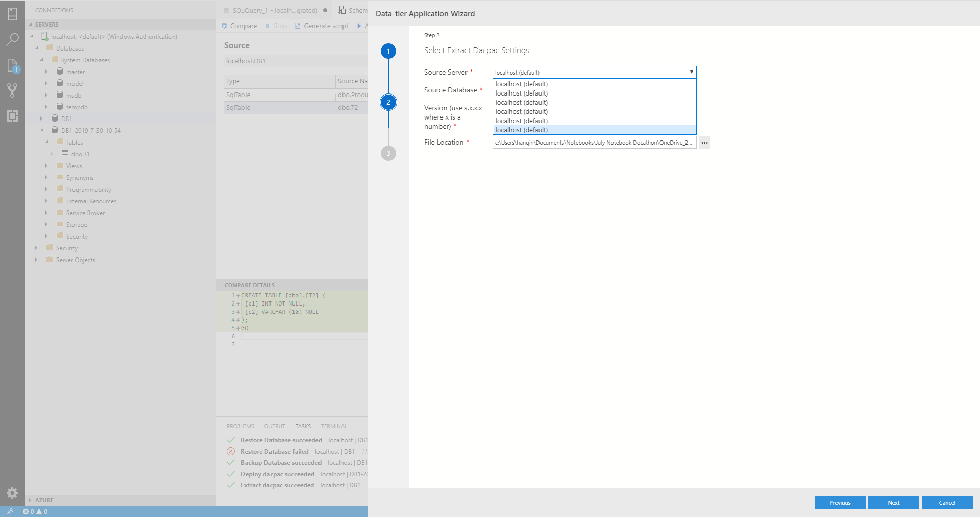The width and height of the screenshot is (980, 517).
Task: Open the Extensions view
Action: pos(12,116)
